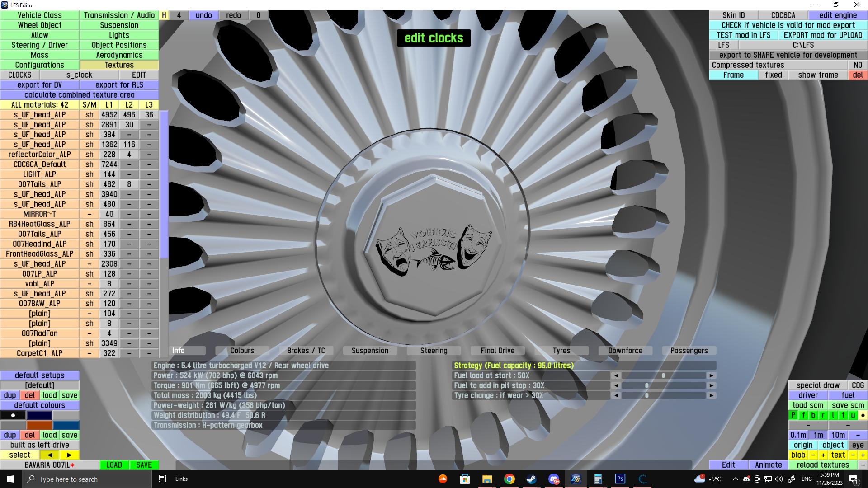The height and width of the screenshot is (488, 868).
Task: Select previous vehicle with left arrow
Action: click(x=50, y=455)
